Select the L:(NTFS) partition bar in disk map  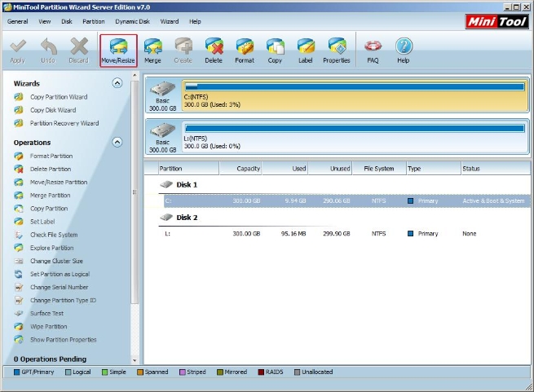tap(355, 137)
